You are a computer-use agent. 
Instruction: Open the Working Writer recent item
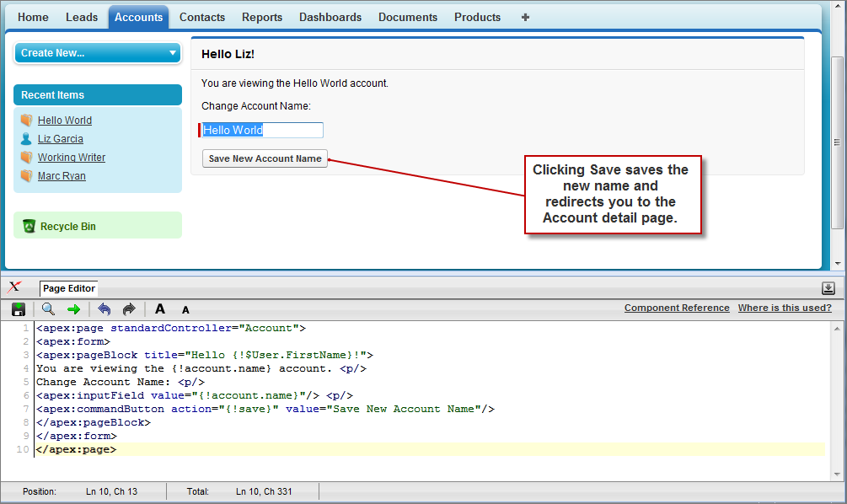(71, 158)
